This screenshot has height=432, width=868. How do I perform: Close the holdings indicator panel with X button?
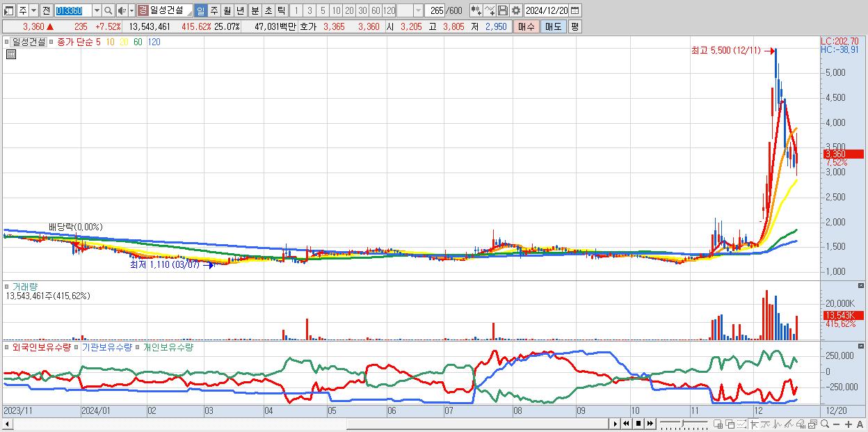point(861,346)
